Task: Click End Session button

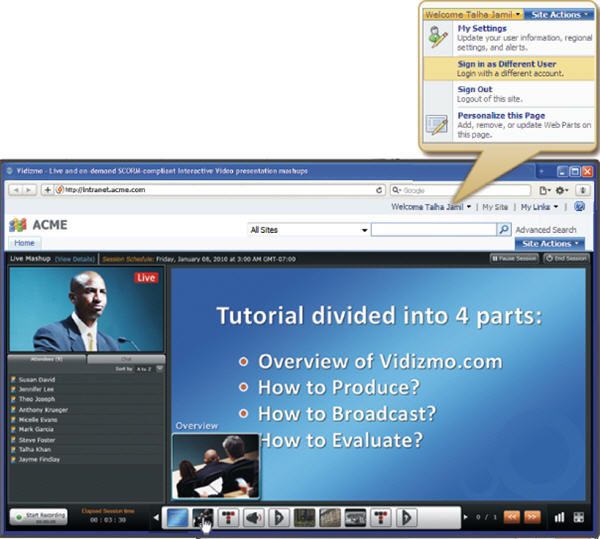Action: 566,259
